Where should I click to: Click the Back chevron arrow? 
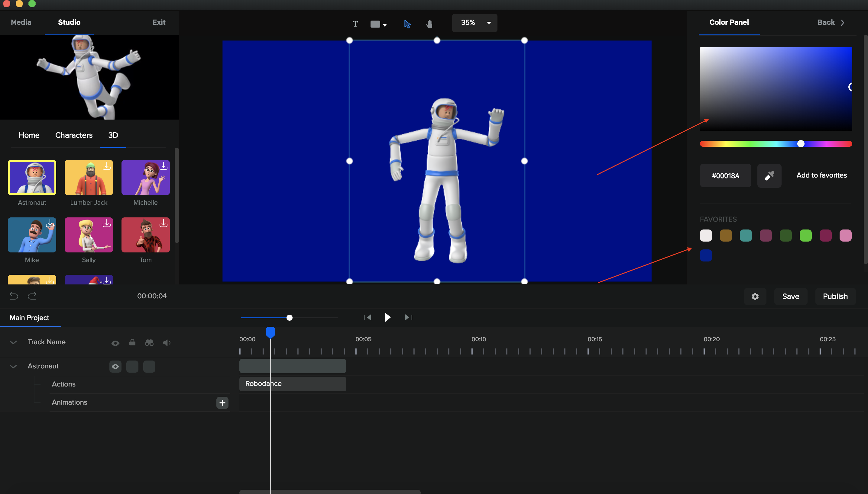[x=843, y=22]
